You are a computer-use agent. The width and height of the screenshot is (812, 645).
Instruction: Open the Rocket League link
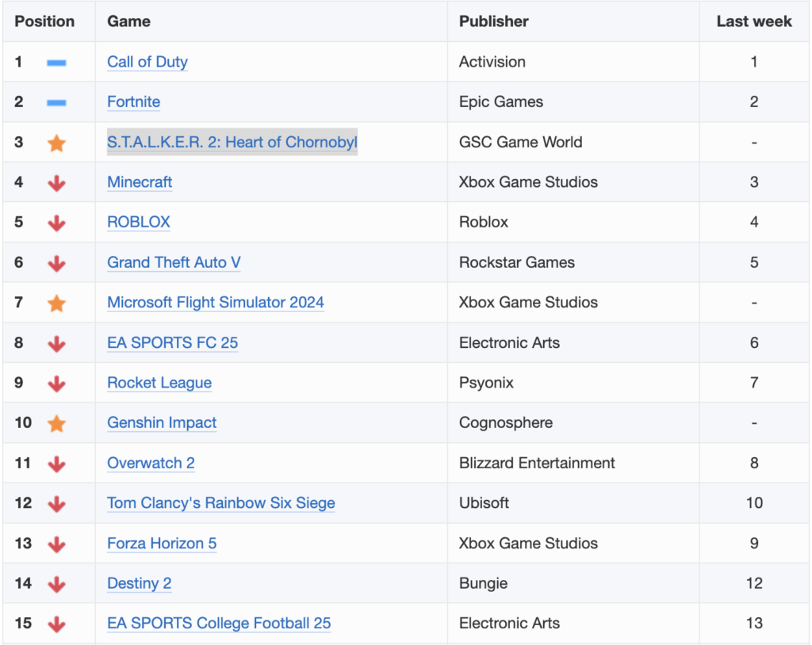coord(159,383)
